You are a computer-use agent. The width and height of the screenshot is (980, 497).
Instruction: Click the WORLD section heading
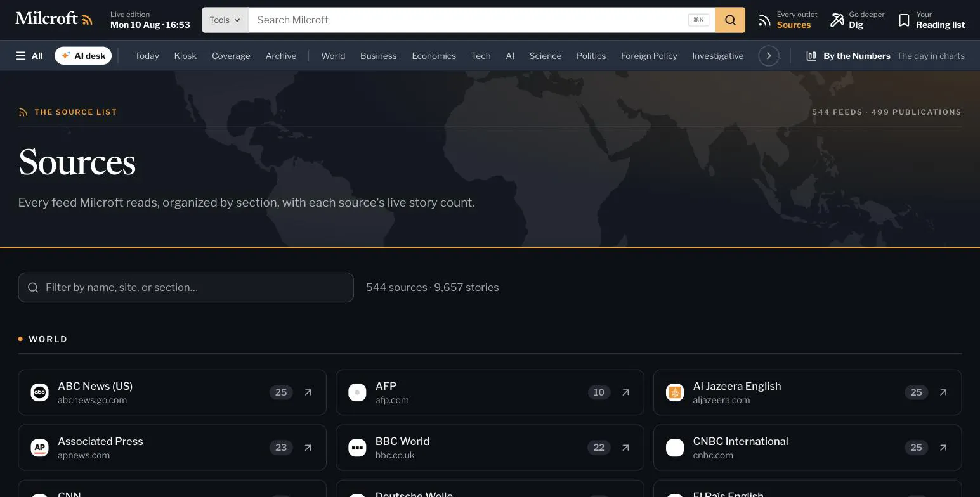pyautogui.click(x=48, y=339)
